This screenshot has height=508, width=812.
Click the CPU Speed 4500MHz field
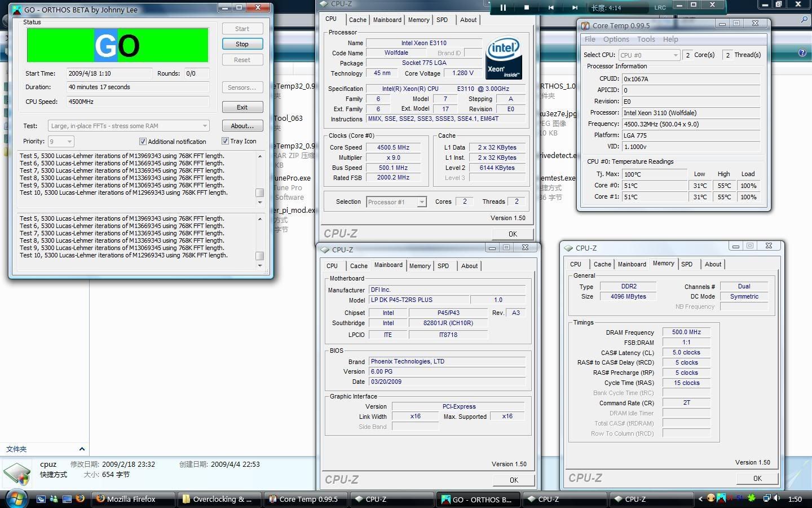click(138, 102)
